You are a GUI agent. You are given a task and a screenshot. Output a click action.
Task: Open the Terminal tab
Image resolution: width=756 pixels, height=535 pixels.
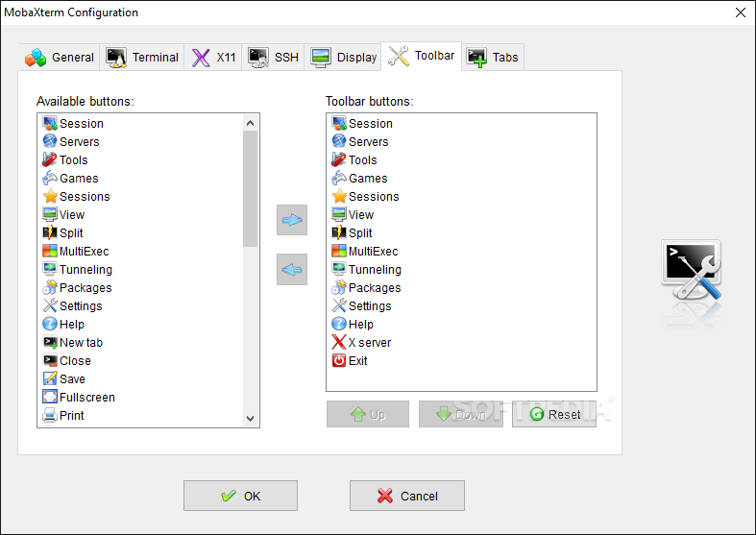[142, 58]
